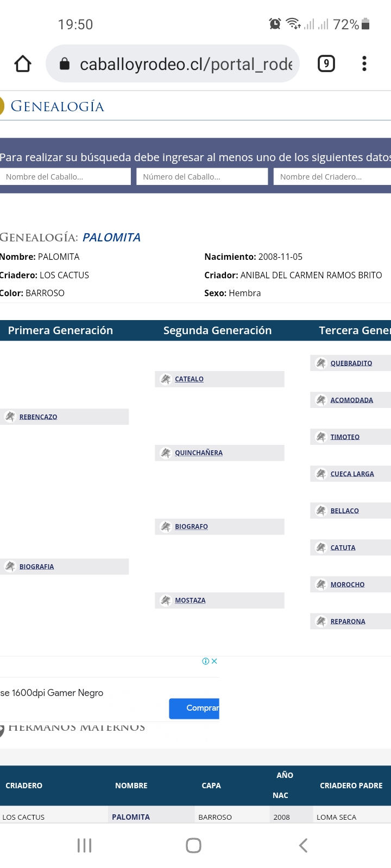Viewport: 391px width, 868px height.
Task: Follow the QUEBRADITO third generation link
Action: [351, 363]
